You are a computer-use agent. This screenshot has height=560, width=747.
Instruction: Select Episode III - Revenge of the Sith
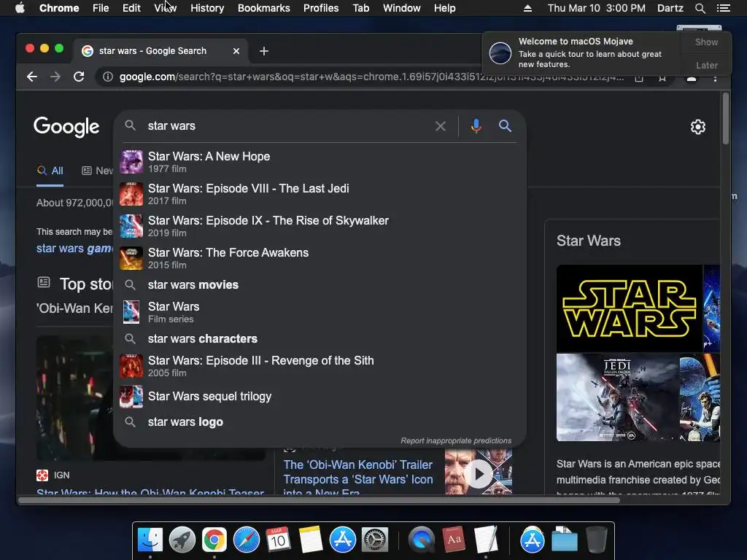(x=320, y=366)
